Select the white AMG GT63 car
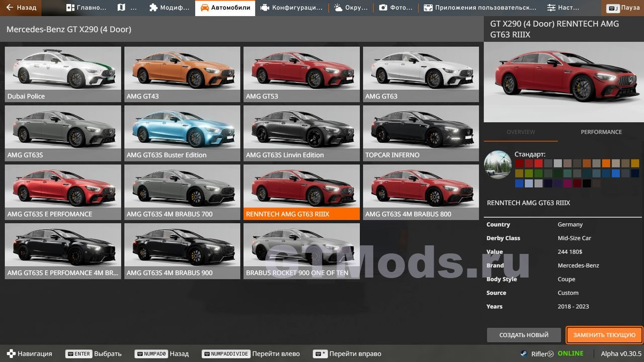Viewport: 644px width, 362px height. click(x=421, y=74)
